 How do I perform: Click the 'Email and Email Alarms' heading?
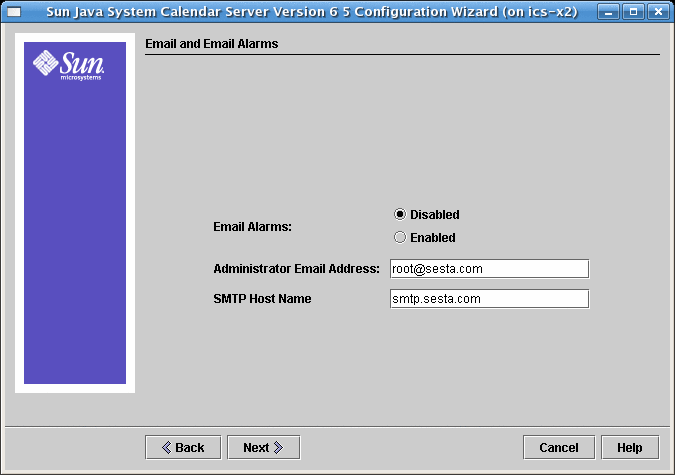211,43
